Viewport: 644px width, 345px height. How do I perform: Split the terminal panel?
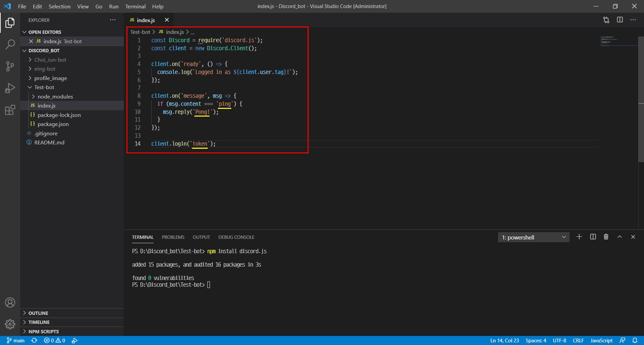(593, 237)
